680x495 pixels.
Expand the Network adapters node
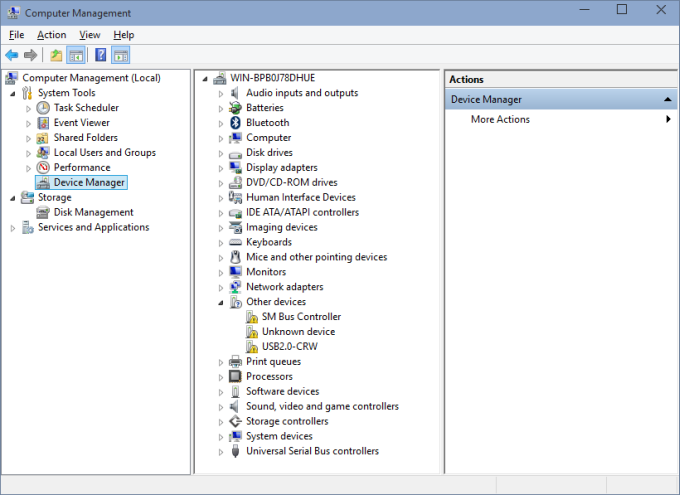221,287
